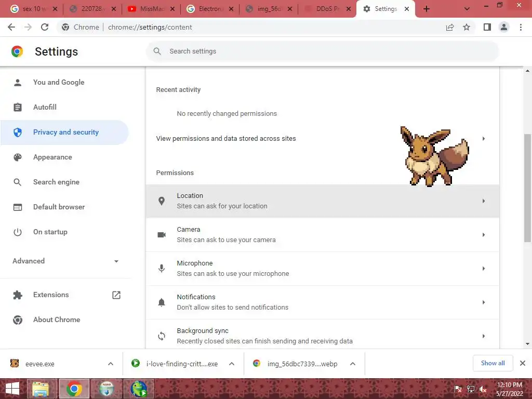Open img_56dbc7339 webp download options chevron
Viewport: 532px width, 399px height.
(x=353, y=364)
